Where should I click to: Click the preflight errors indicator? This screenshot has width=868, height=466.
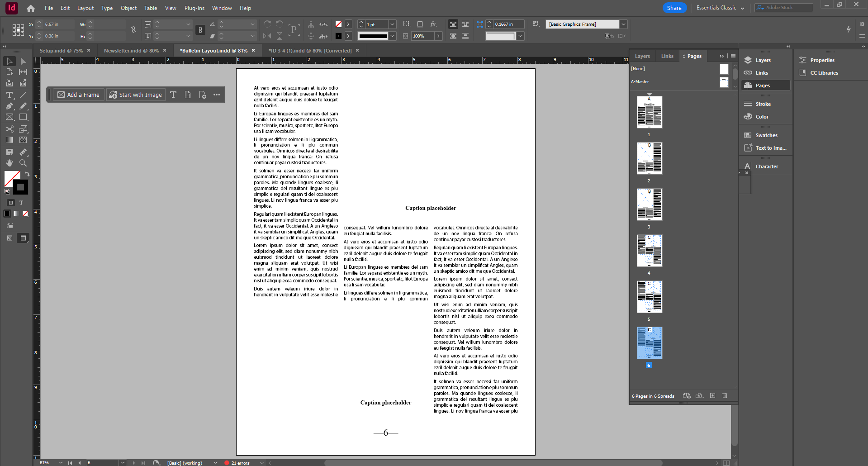[x=239, y=463]
